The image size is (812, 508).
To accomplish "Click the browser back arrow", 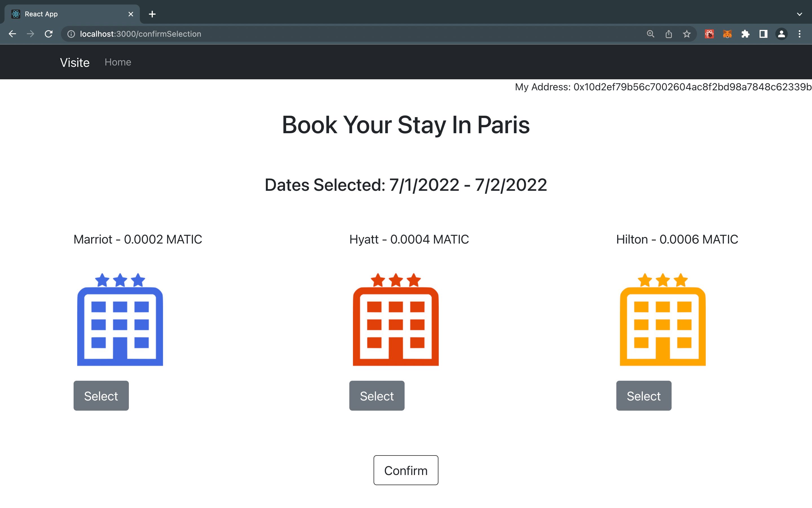I will click(12, 34).
